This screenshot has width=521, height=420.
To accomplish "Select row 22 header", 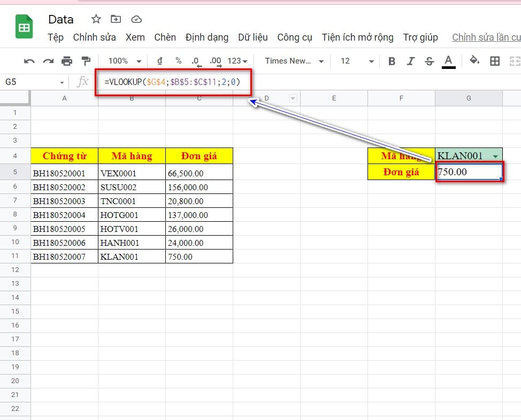I will click(x=15, y=409).
